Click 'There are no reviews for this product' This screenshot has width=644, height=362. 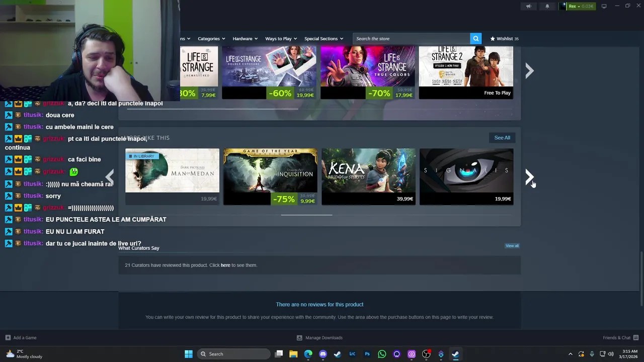pyautogui.click(x=319, y=305)
